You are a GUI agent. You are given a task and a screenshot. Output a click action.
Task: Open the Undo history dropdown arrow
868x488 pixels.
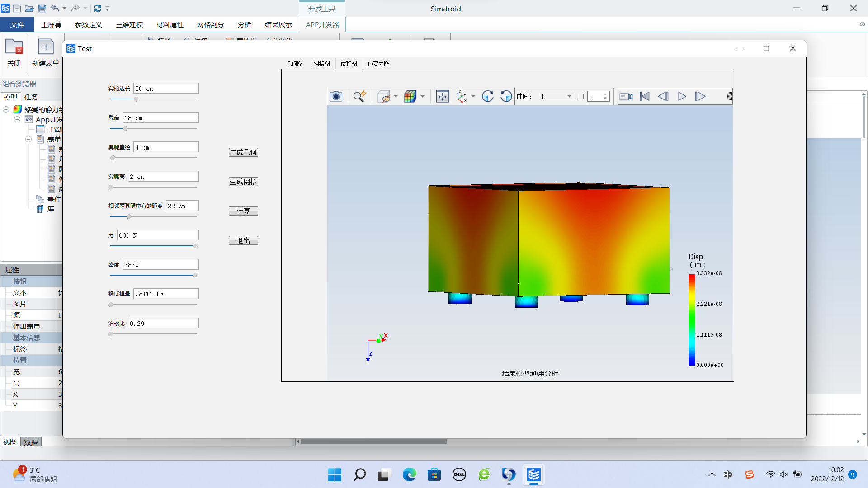(x=64, y=8)
